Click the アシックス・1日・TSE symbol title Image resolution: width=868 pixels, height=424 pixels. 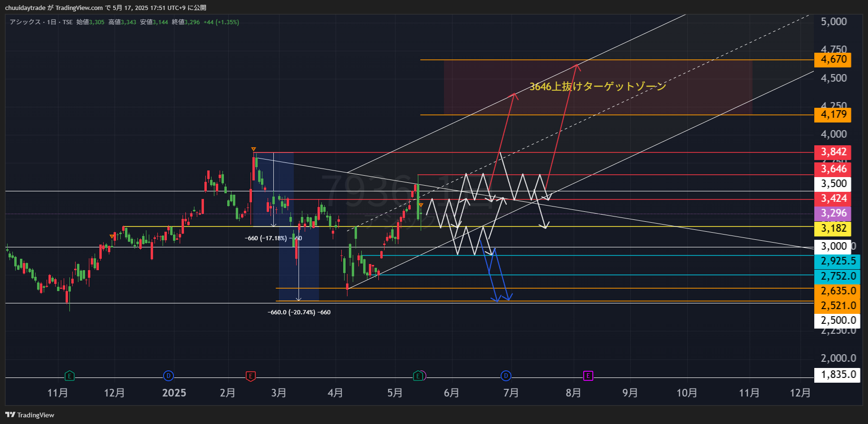(x=41, y=22)
